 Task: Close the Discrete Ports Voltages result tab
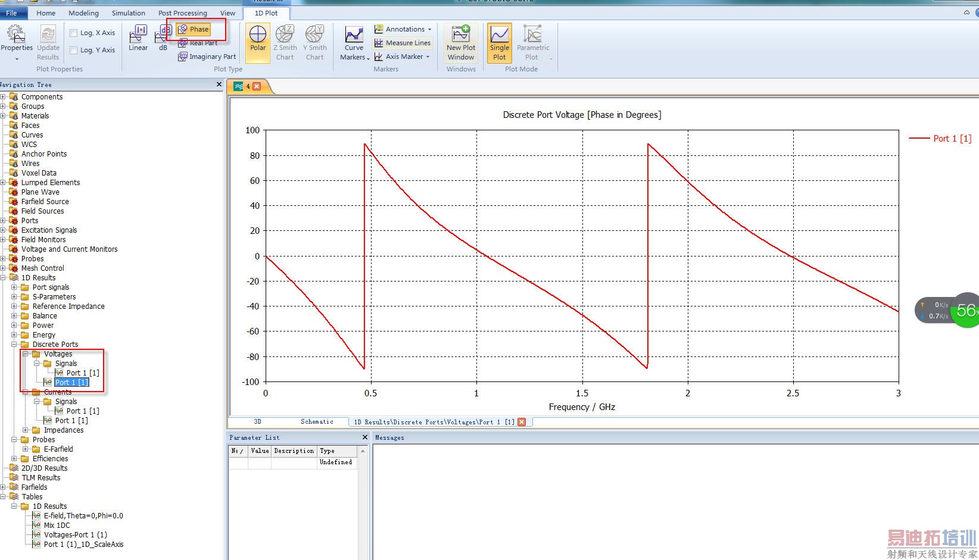coord(522,422)
